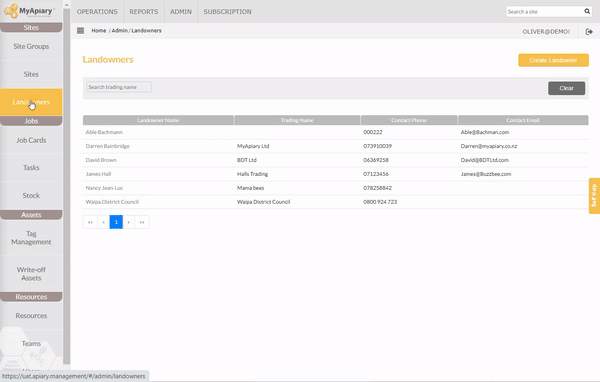Open the SUBSCRIPTION menu
Image resolution: width=600 pixels, height=382 pixels.
(x=227, y=12)
